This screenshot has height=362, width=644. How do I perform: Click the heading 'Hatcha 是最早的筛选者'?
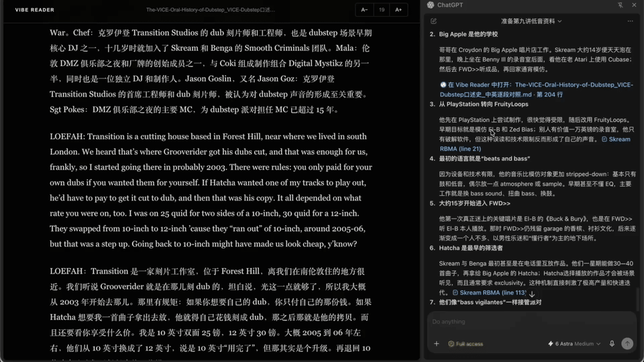tap(471, 248)
